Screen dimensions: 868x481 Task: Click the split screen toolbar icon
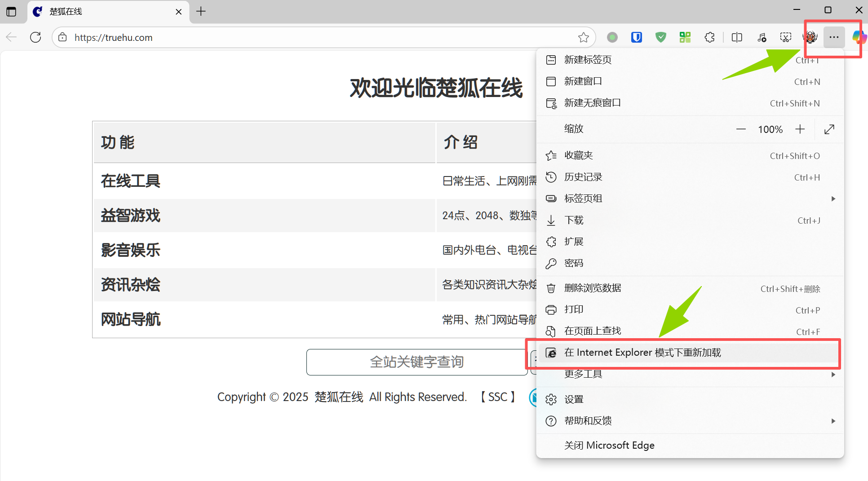737,37
